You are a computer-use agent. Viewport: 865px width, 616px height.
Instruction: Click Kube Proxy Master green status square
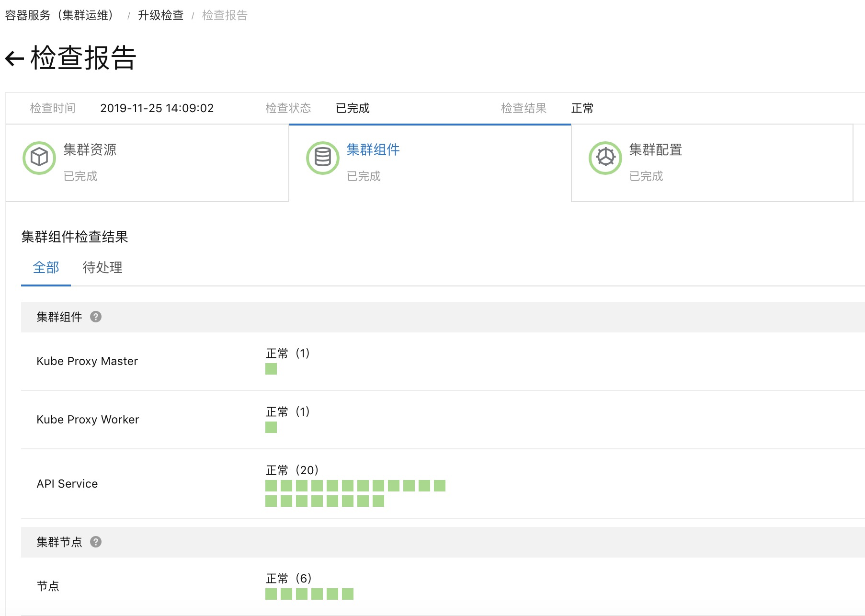pyautogui.click(x=271, y=369)
